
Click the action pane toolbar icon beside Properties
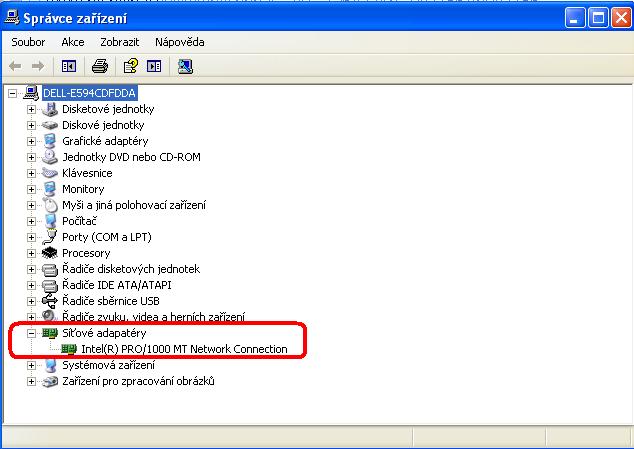pyautogui.click(x=154, y=66)
